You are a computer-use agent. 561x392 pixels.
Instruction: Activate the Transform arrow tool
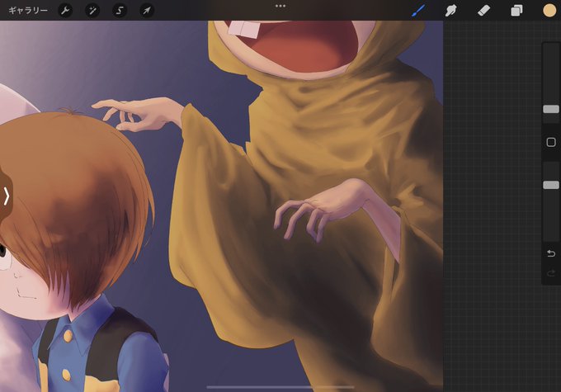point(147,11)
